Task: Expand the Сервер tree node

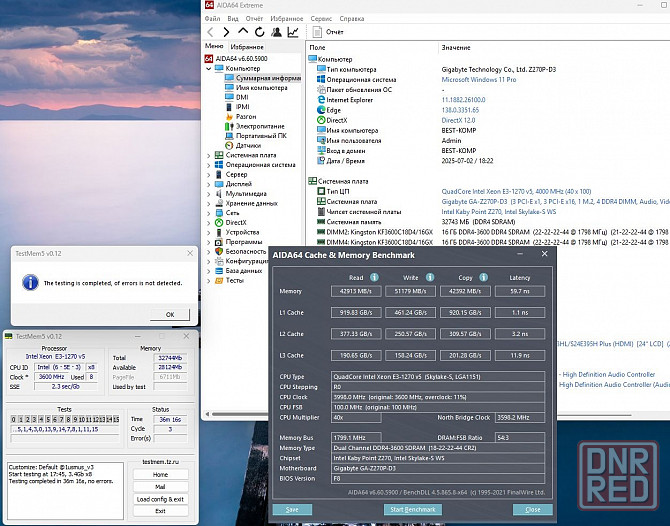Action: tap(209, 174)
